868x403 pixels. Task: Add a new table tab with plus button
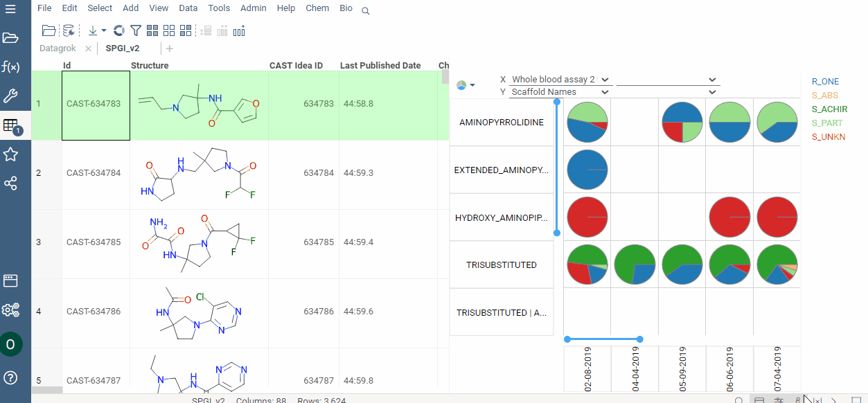click(169, 48)
